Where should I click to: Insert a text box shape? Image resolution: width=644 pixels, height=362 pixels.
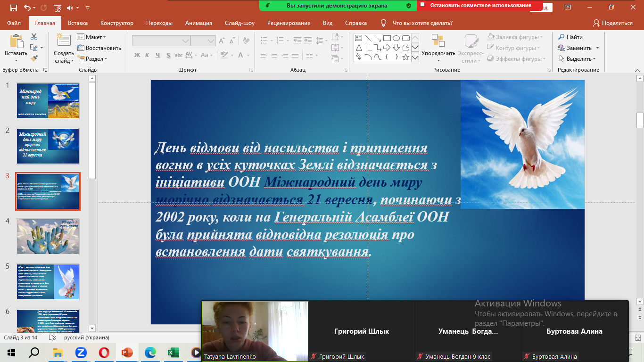[x=359, y=38]
